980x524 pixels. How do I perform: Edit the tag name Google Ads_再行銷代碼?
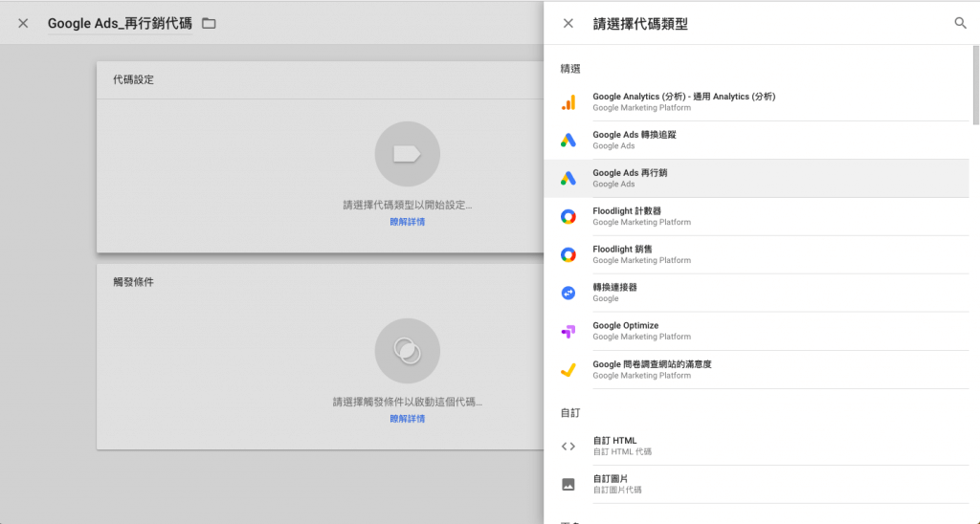pos(120,24)
